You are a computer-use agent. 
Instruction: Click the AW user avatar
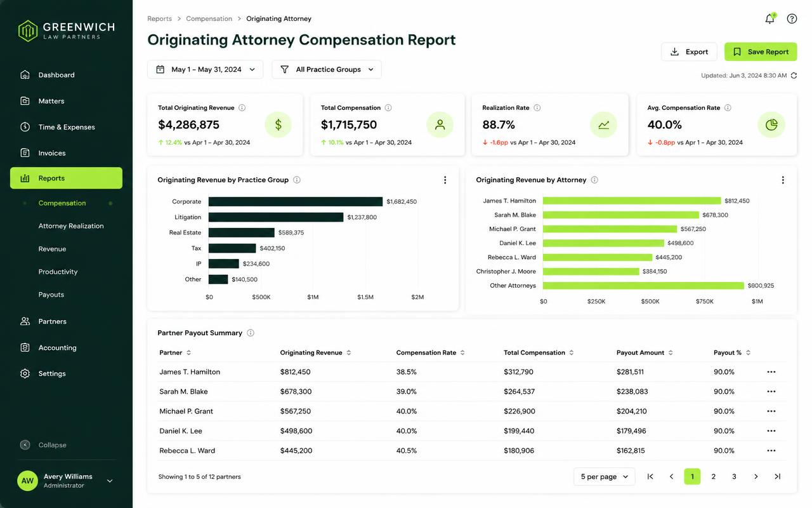point(27,481)
